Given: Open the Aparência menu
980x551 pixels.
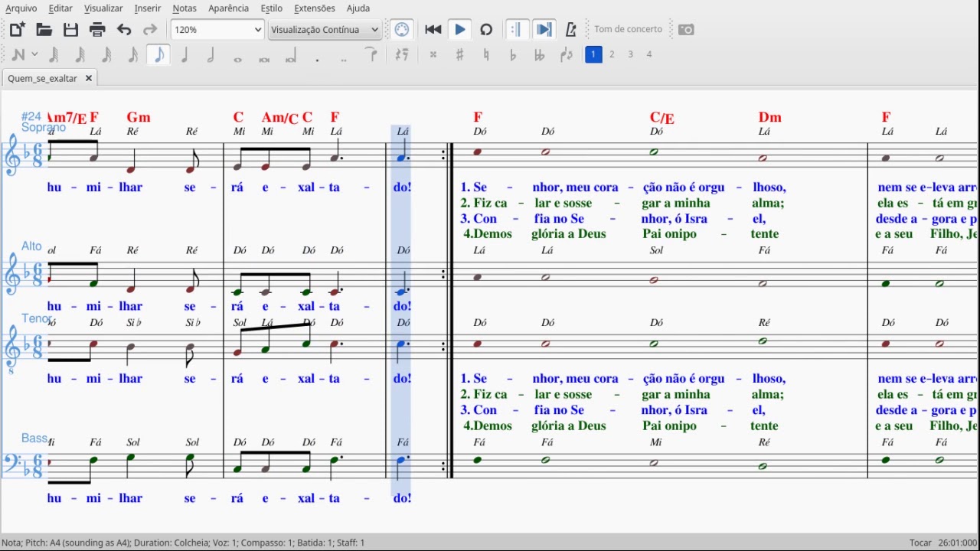Looking at the screenshot, I should coord(228,8).
